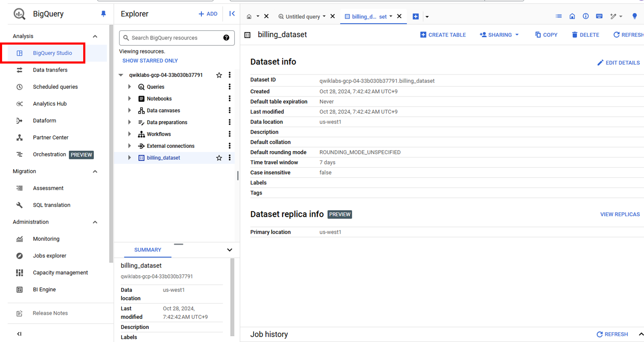Open Partner Center

[51, 137]
